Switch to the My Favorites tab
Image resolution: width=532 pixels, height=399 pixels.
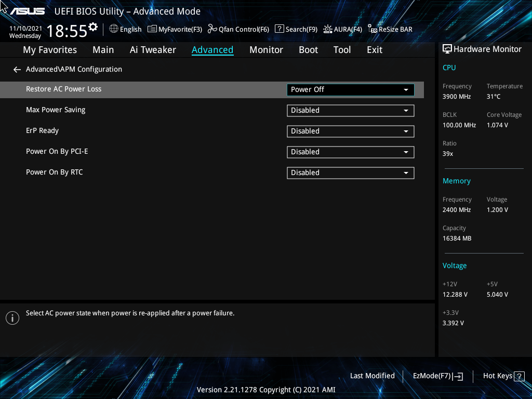(x=50, y=50)
